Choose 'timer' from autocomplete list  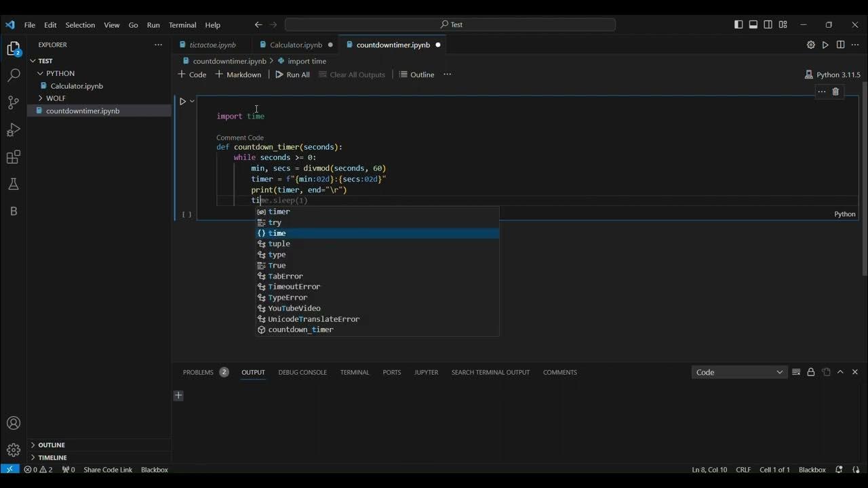(x=377, y=211)
